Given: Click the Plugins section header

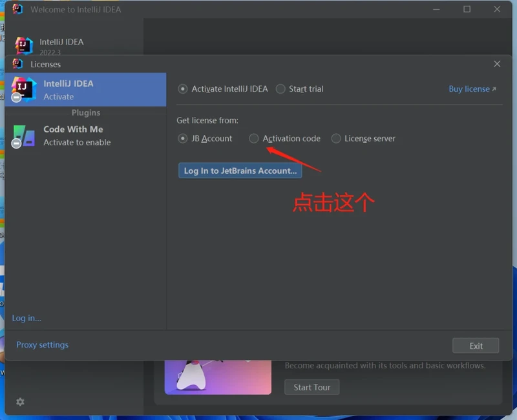Looking at the screenshot, I should (86, 112).
